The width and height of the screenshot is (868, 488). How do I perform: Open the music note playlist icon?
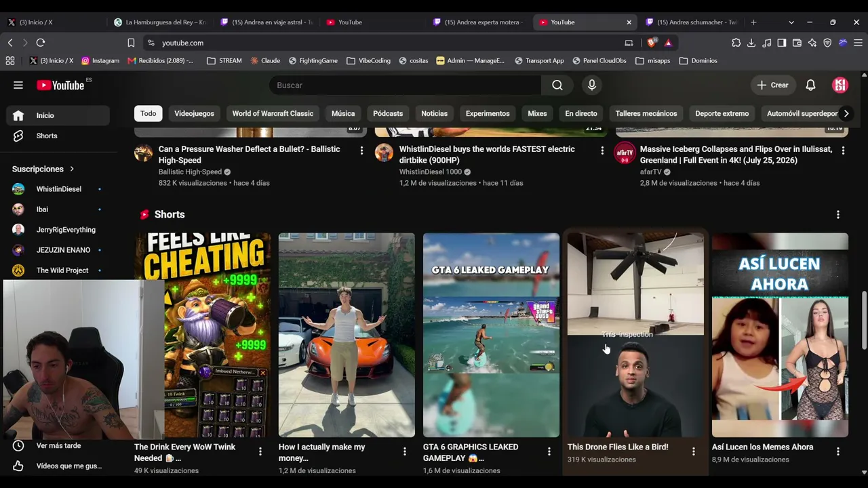pos(767,43)
